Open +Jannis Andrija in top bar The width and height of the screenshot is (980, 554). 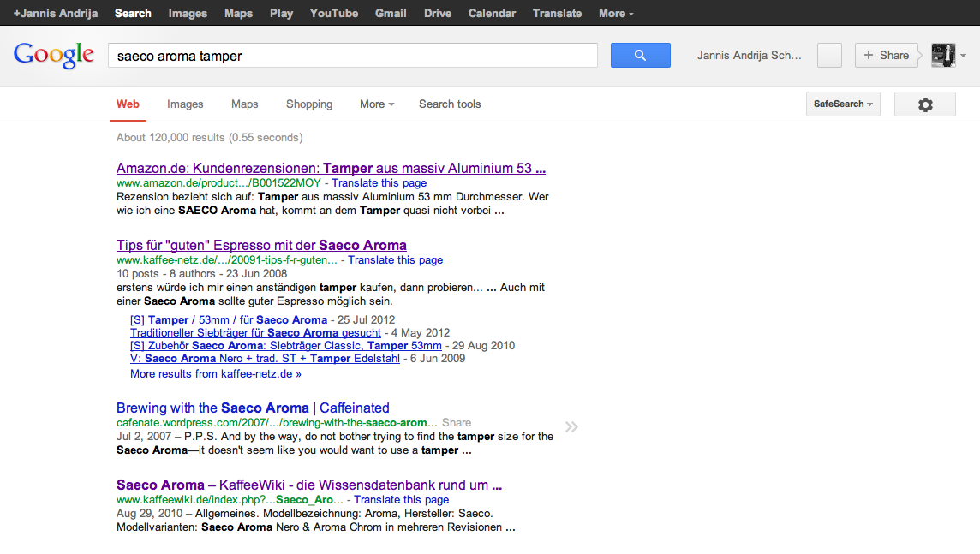[x=56, y=13]
